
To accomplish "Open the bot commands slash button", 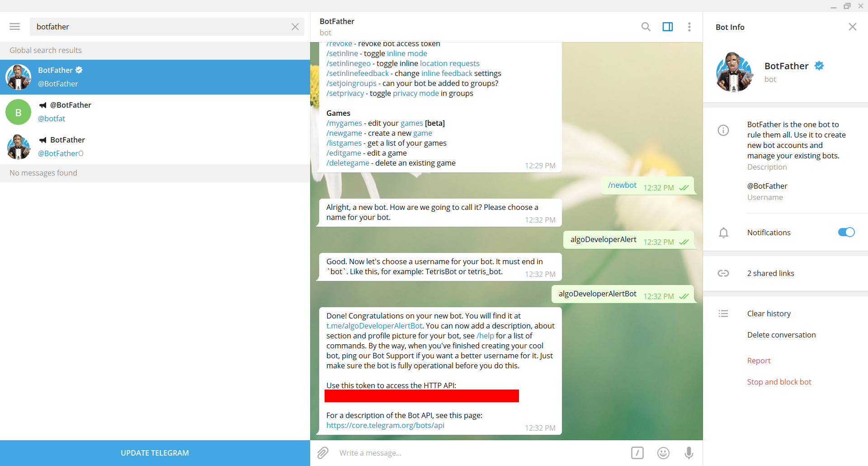I will 637,453.
